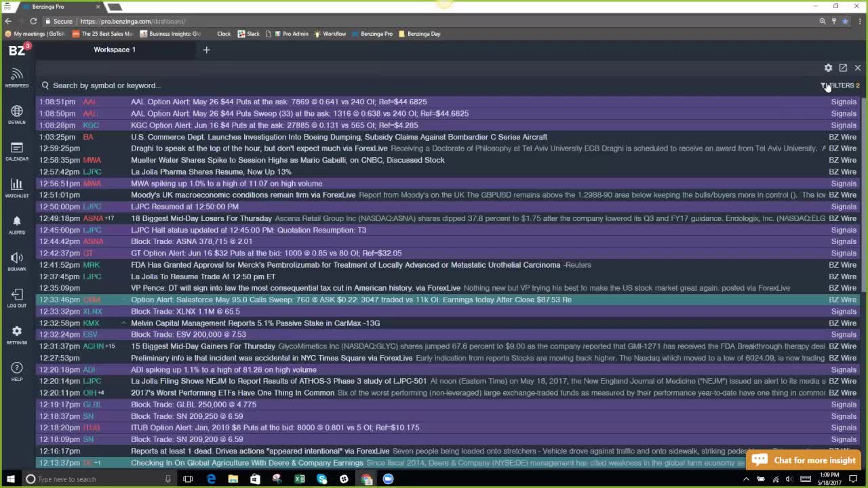Screen dimensions: 868x488
Task: Select the Workspace 1 tab
Action: tap(115, 49)
